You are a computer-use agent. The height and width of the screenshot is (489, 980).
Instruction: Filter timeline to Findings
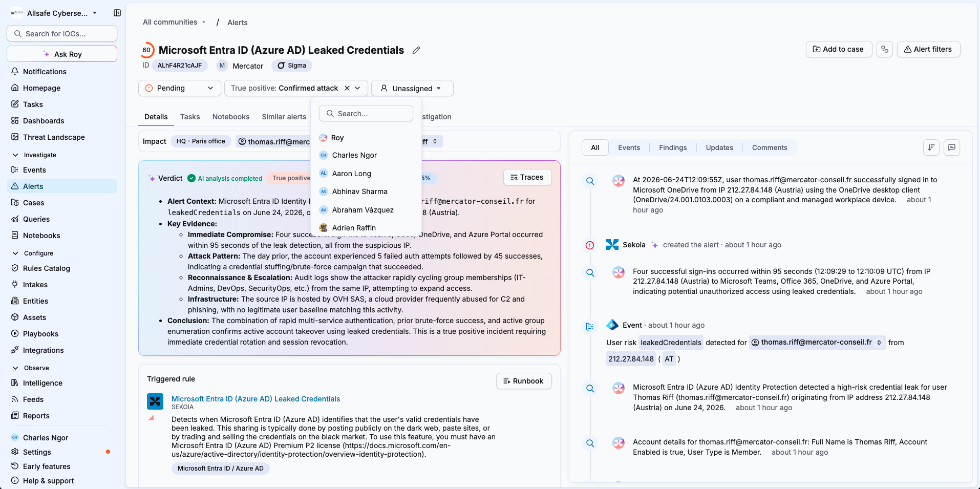point(673,147)
